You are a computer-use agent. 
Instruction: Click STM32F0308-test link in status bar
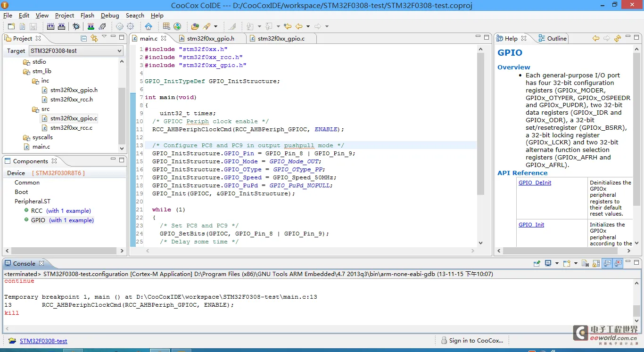pos(43,341)
